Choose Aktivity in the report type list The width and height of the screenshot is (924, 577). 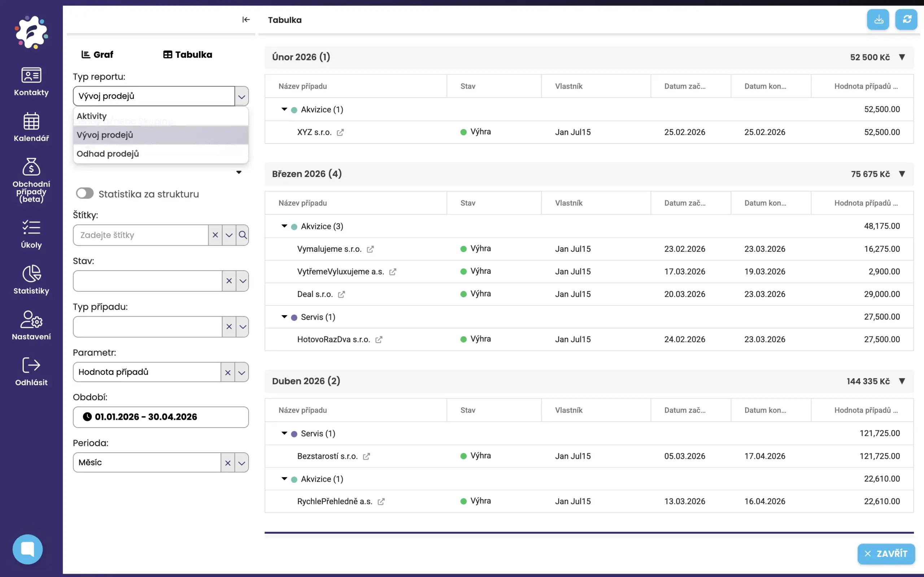pos(92,116)
